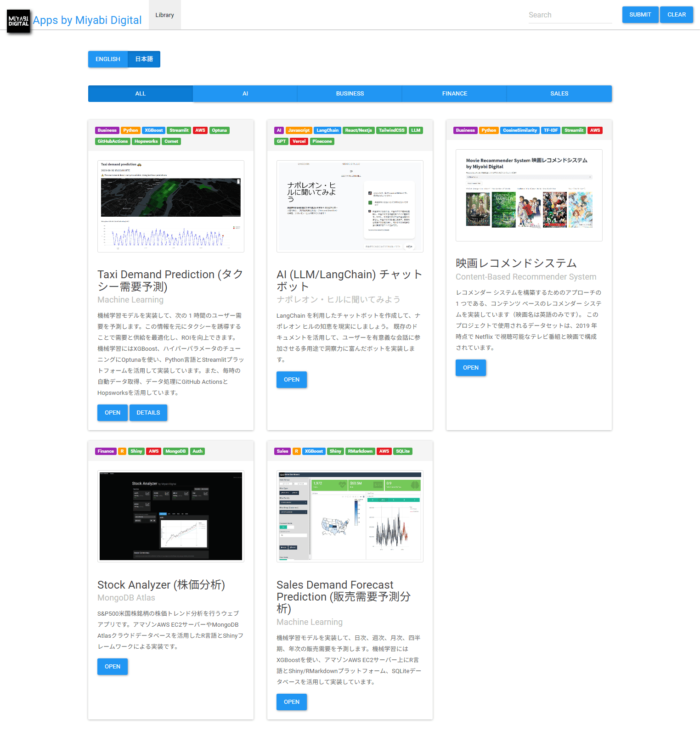
Task: Click the Movie Recommender System thumbnail
Action: tap(529, 195)
